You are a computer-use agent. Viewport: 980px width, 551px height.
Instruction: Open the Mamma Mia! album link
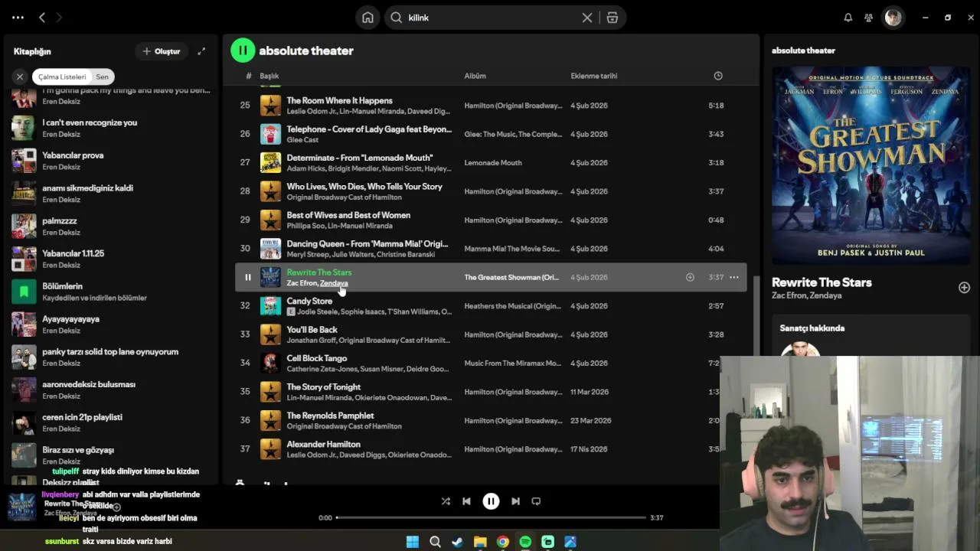pos(512,249)
